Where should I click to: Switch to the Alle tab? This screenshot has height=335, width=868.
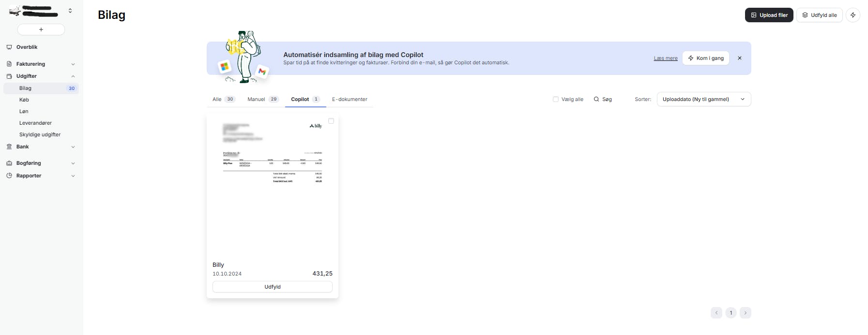(224, 99)
